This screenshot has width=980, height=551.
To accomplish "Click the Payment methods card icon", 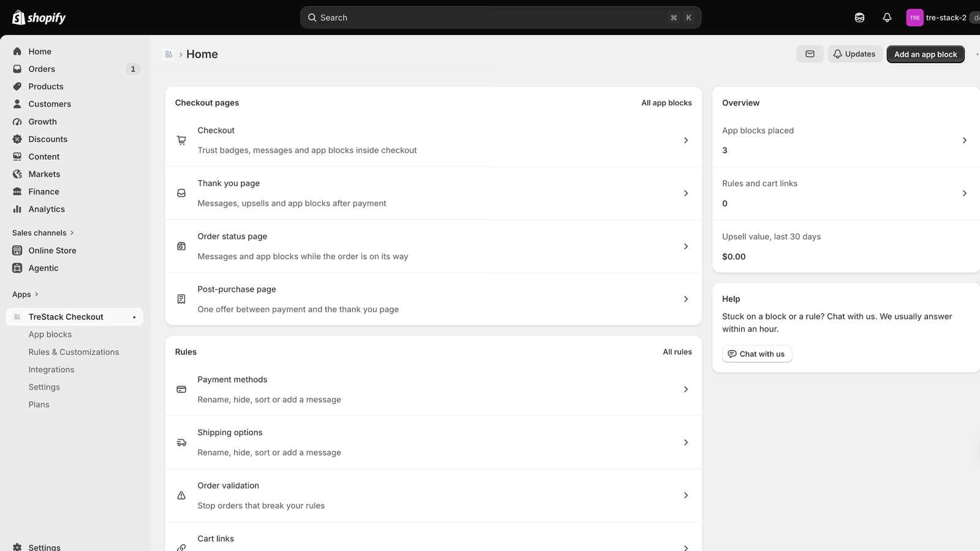I will (x=181, y=389).
